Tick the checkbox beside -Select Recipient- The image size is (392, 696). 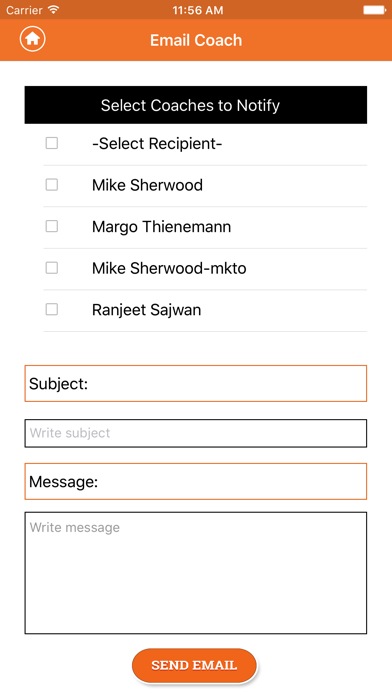click(x=52, y=143)
